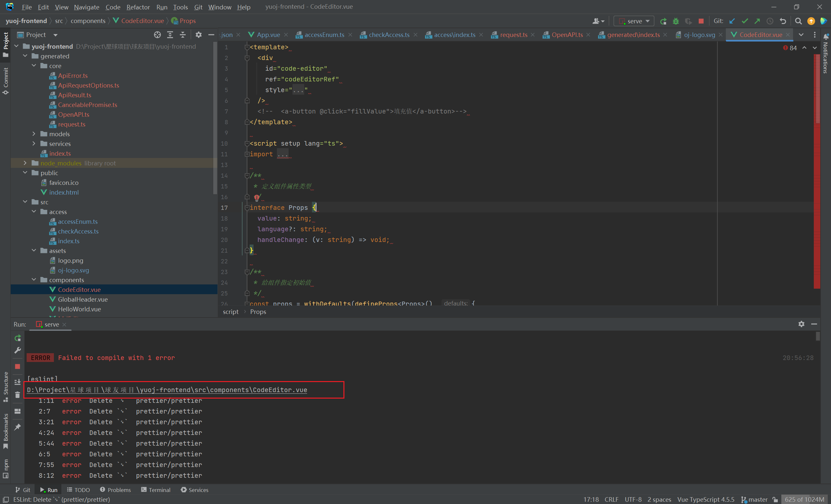Viewport: 831px width, 504px height.
Task: Click the Props breadcrumb in navigation bar
Action: pos(184,21)
